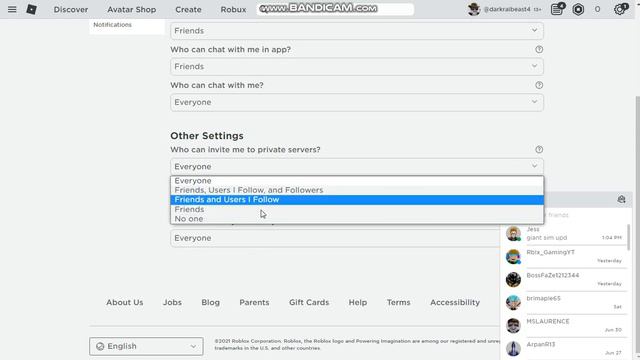Image resolution: width=640 pixels, height=360 pixels.
Task: Select the Notifications settings tab
Action: (x=112, y=25)
